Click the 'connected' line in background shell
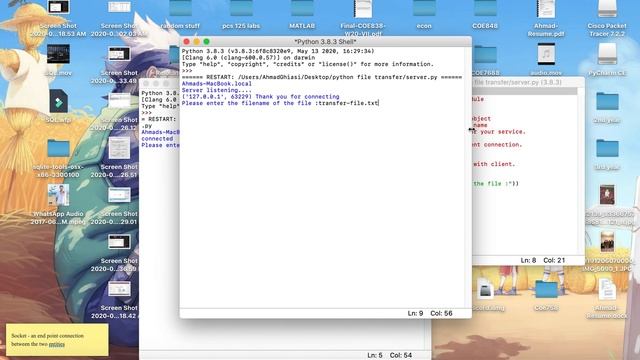The height and width of the screenshot is (360, 640). point(157,139)
